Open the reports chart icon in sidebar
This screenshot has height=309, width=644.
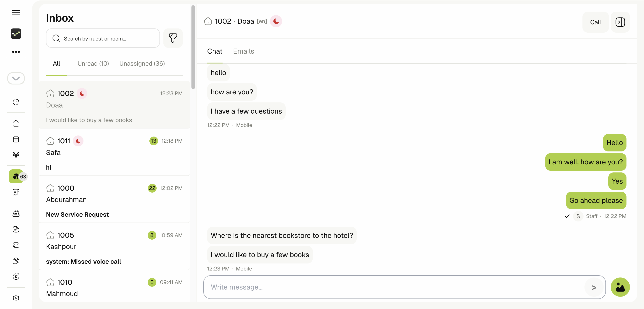[16, 261]
